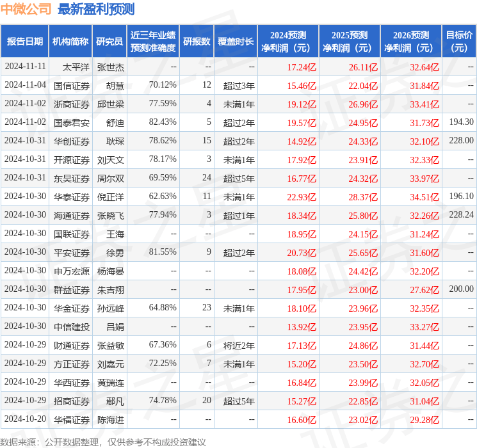Select the 东吴证券 institution cell
Image resolution: width=477 pixels, height=448 pixels.
click(x=72, y=179)
